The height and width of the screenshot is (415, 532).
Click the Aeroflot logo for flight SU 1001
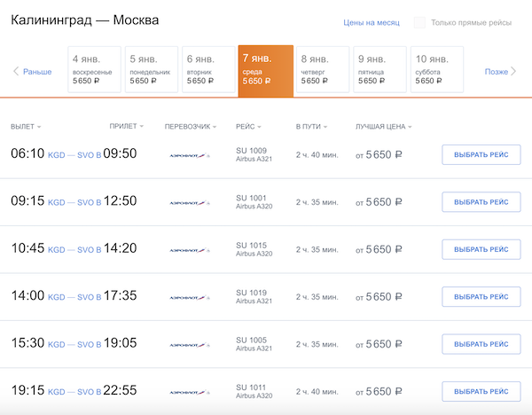pyautogui.click(x=189, y=202)
